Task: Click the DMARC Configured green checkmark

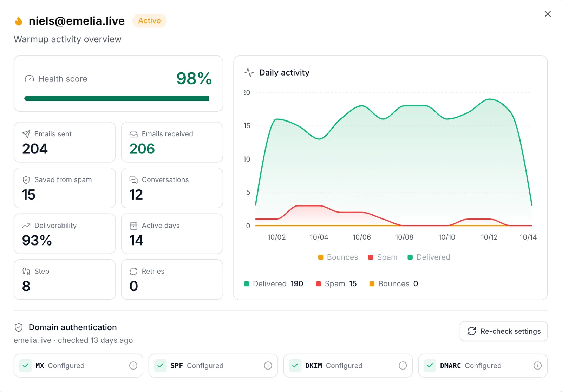Action: pyautogui.click(x=430, y=366)
